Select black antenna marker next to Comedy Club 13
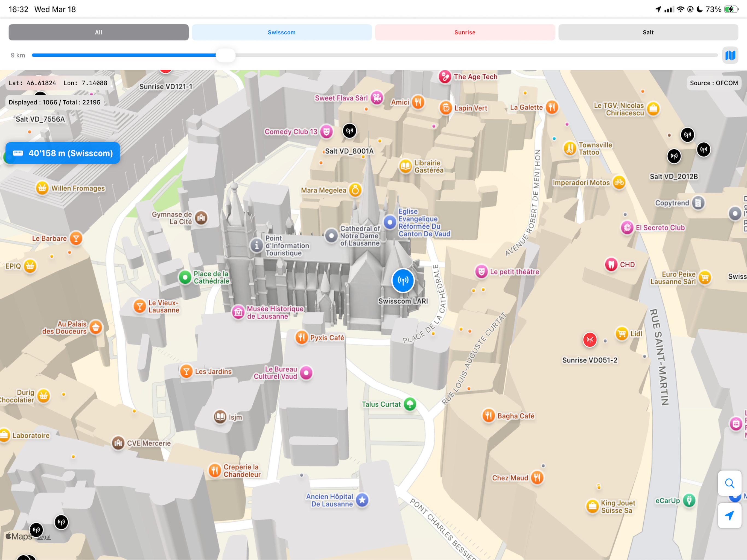The image size is (747, 560). click(349, 131)
